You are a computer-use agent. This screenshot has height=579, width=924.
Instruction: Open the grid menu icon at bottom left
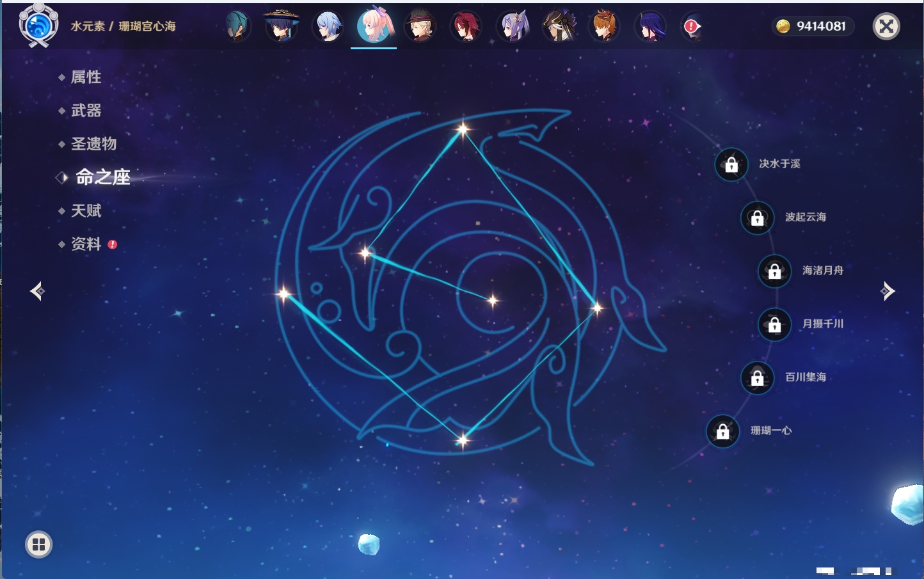38,544
